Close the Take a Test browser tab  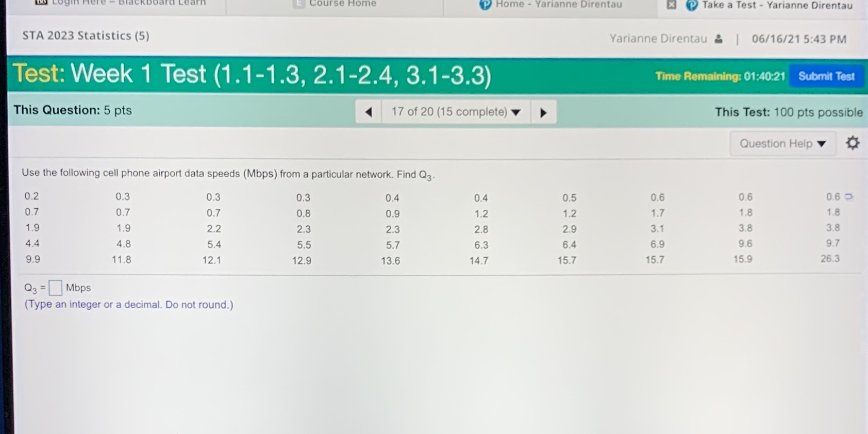tap(671, 5)
